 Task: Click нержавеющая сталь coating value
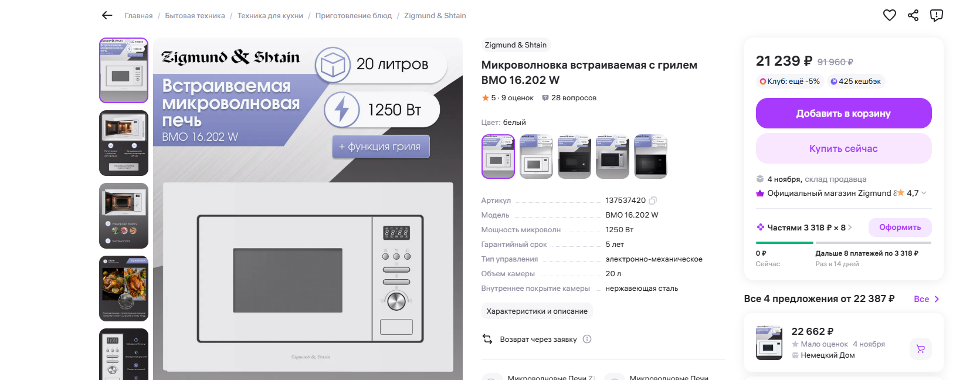642,289
